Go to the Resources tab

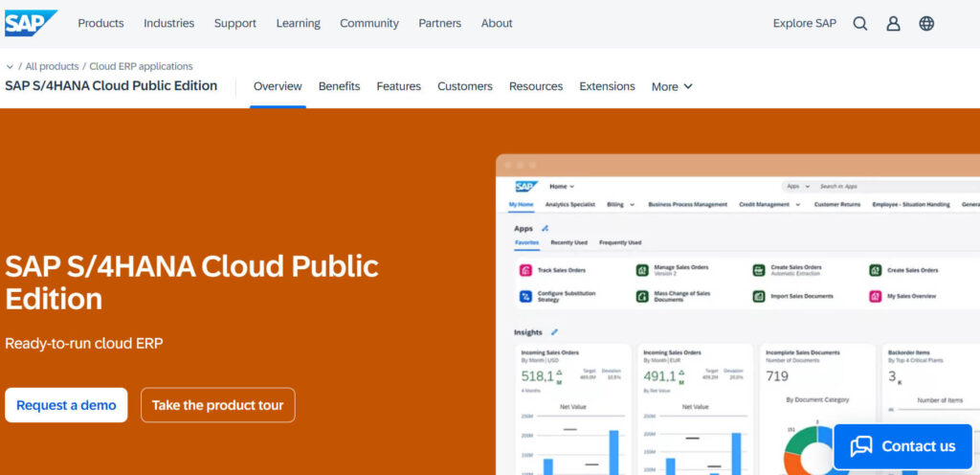click(x=536, y=87)
